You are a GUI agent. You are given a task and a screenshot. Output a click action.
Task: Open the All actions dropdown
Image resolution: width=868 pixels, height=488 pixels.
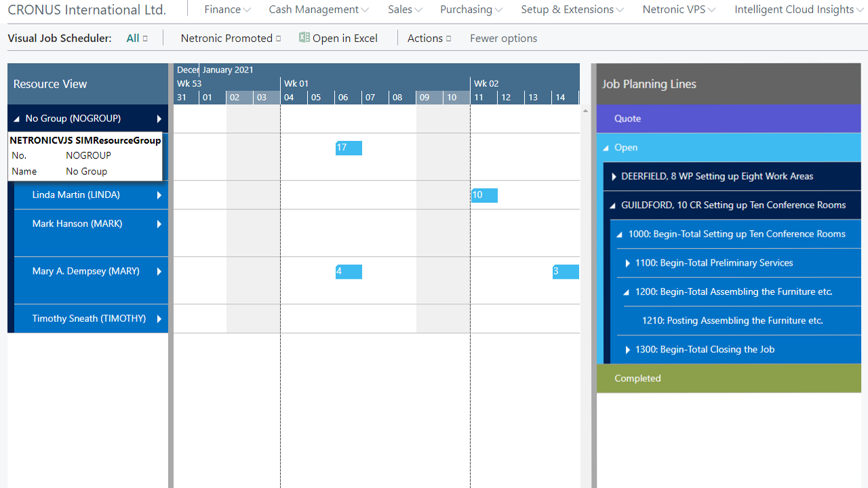[137, 38]
